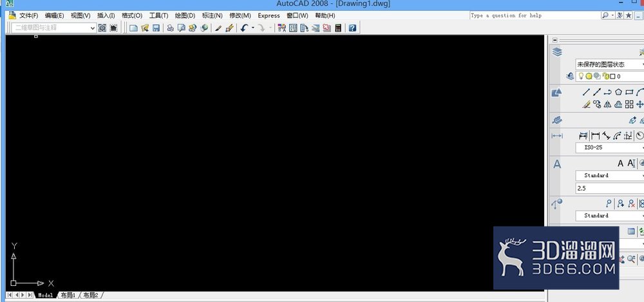Select the Polygon tool in the dashboard
This screenshot has width=644, height=302.
click(618, 93)
